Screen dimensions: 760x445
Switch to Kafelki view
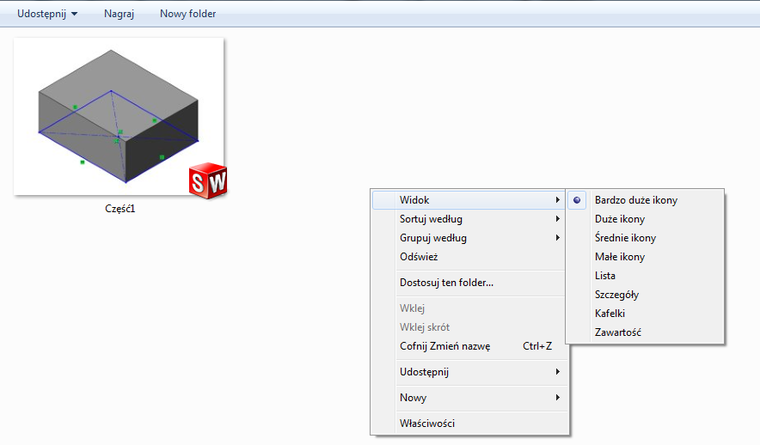[x=645, y=313]
